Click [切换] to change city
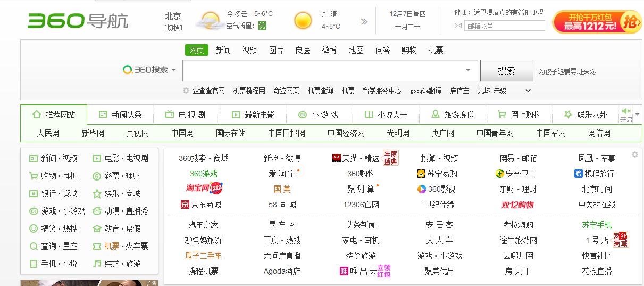644x286 pixels. [x=173, y=28]
